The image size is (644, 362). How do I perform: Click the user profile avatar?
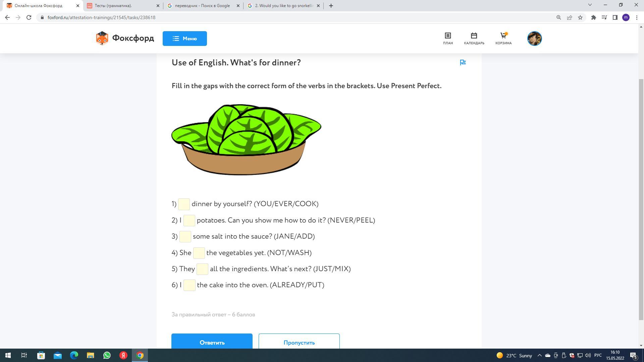(x=535, y=39)
